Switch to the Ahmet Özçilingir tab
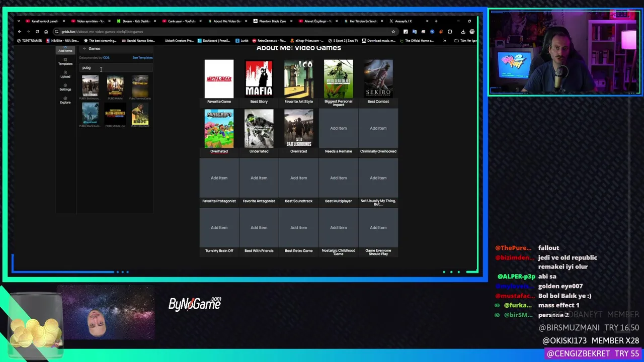This screenshot has height=362, width=644. (317, 21)
